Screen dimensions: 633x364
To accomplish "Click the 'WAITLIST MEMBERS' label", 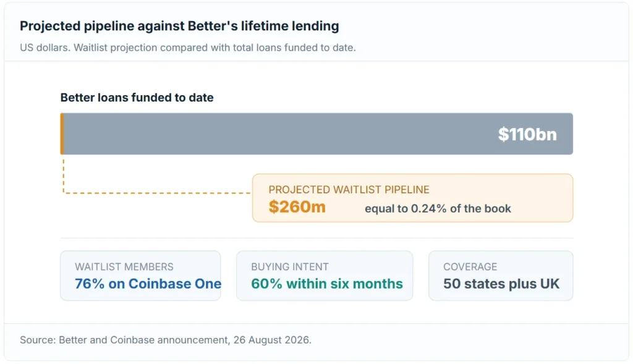I will (124, 267).
